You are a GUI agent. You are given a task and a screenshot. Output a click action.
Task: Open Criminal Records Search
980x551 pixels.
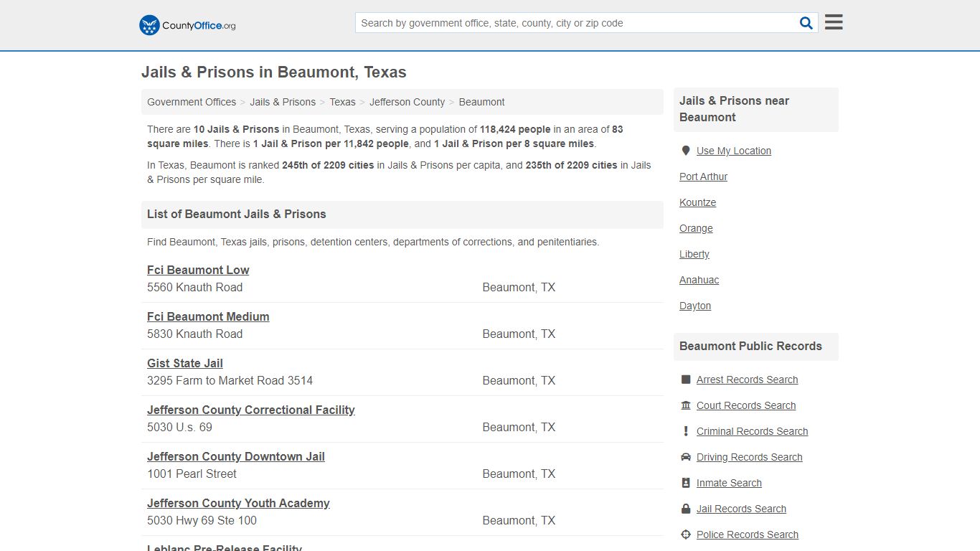752,431
